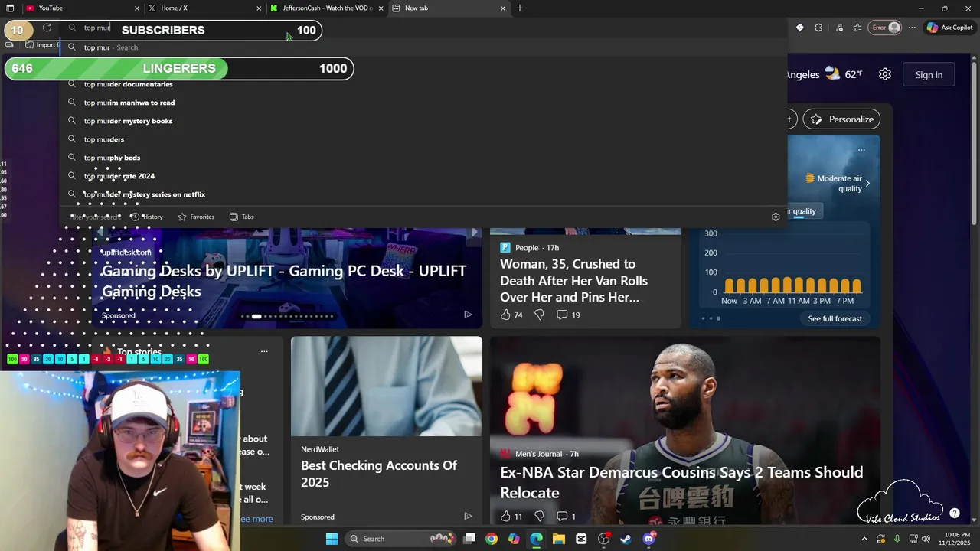Open the shopping price tag icon
The height and width of the screenshot is (551, 980).
800,28
